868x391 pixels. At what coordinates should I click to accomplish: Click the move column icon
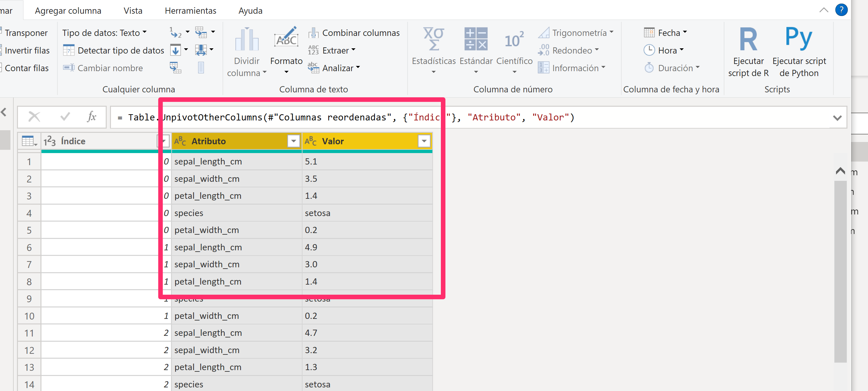click(201, 50)
